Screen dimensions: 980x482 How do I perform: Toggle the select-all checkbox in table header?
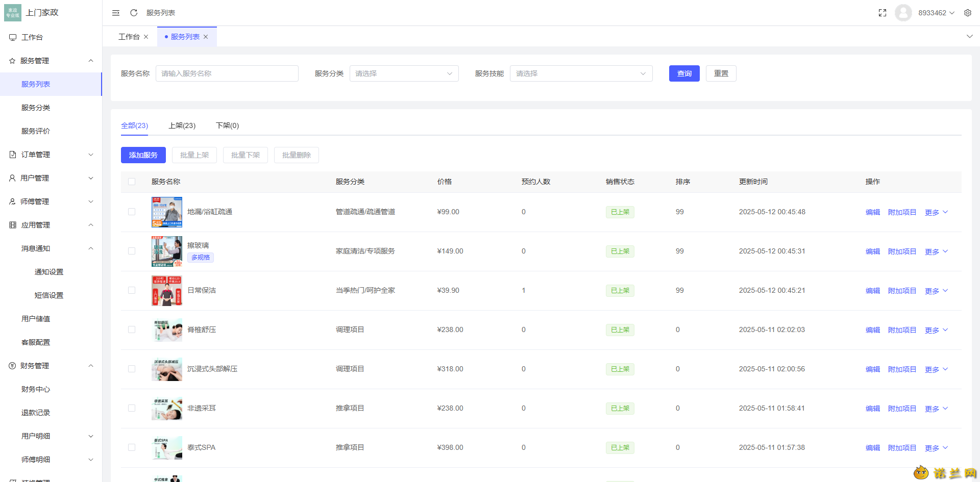pos(132,182)
